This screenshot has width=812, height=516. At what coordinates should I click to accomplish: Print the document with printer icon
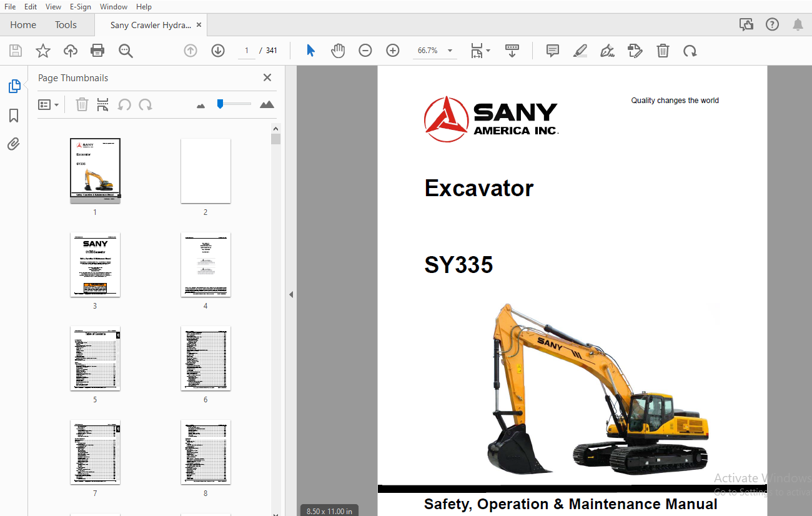tap(97, 51)
